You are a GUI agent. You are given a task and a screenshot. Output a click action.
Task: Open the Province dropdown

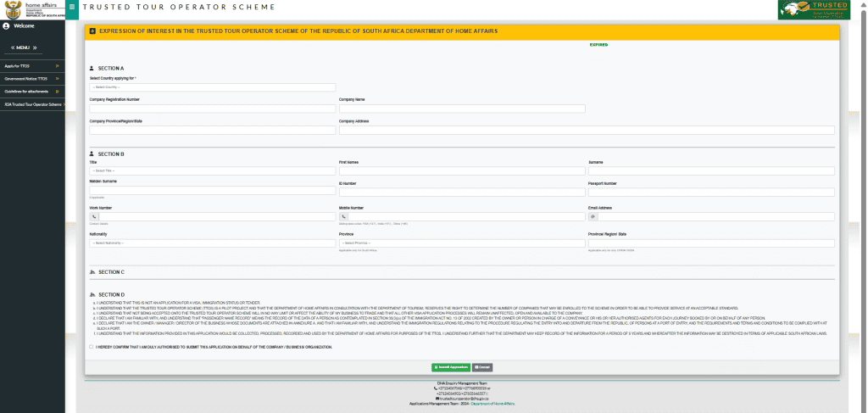[x=462, y=243]
